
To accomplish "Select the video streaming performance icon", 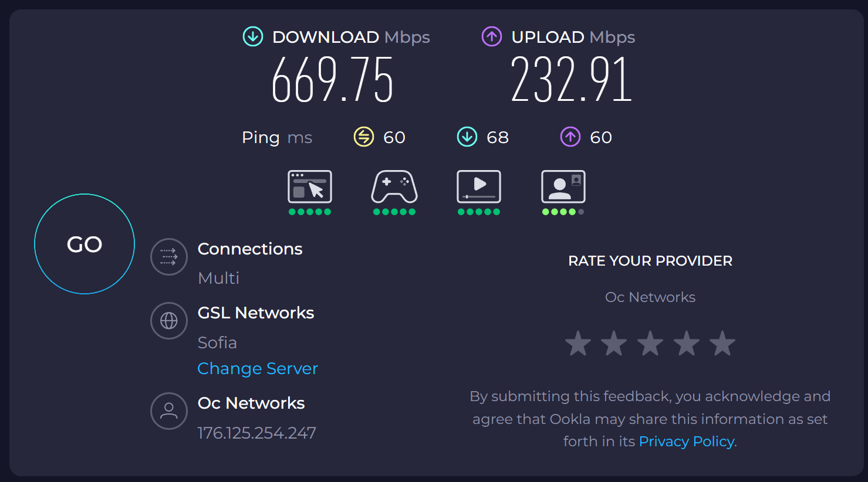I will pyautogui.click(x=479, y=187).
